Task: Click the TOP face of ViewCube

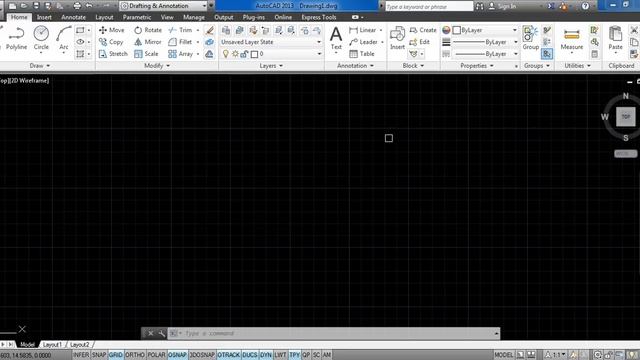Action: pyautogui.click(x=626, y=117)
